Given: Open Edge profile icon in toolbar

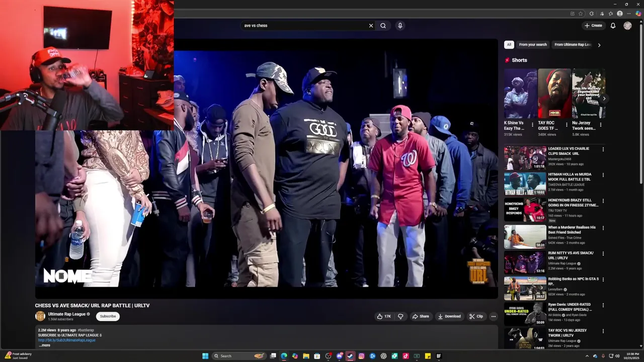Looking at the screenshot, I should (x=620, y=14).
